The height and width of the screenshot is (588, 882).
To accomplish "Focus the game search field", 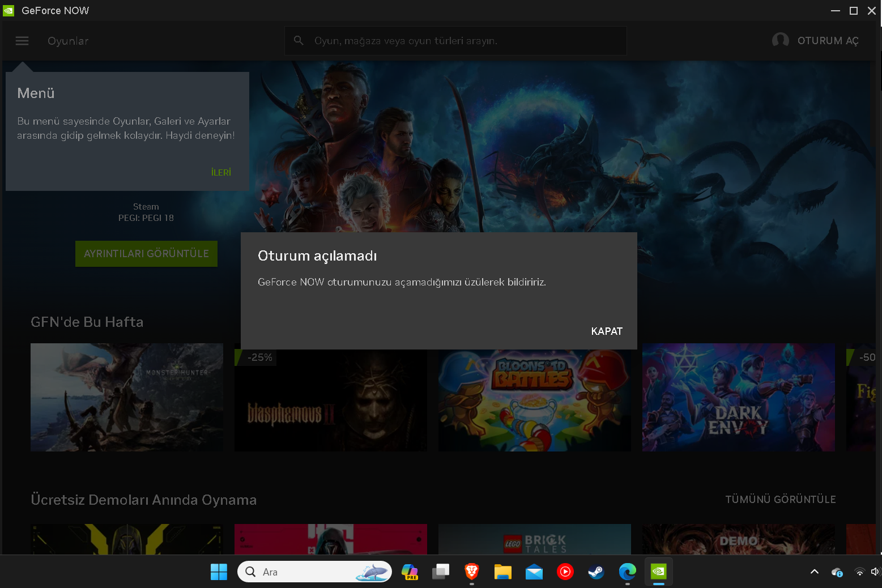I will coord(455,41).
